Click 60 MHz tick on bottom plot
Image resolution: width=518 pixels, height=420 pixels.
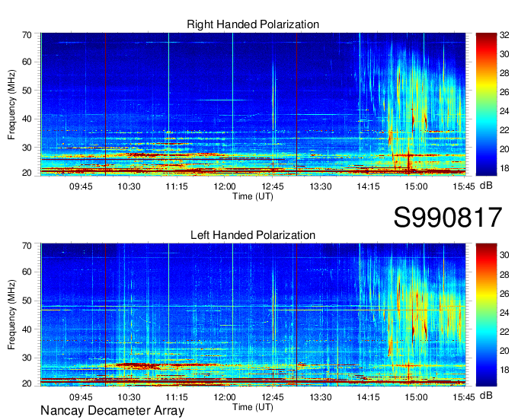(27, 272)
